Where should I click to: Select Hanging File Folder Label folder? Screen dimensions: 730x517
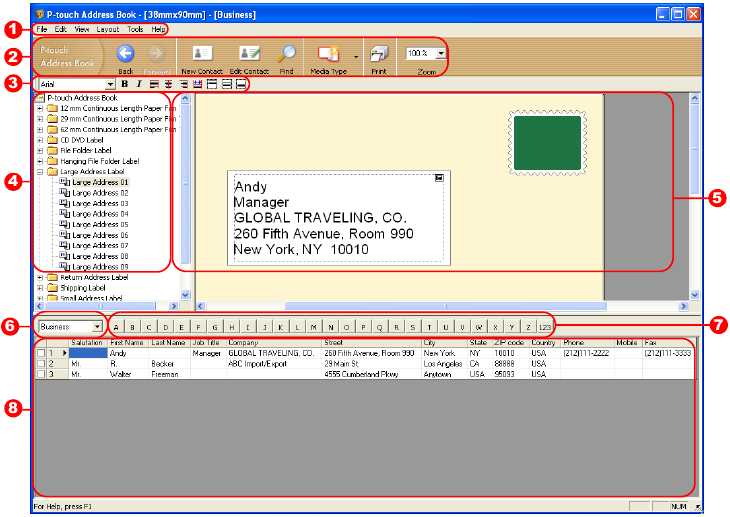point(100,161)
